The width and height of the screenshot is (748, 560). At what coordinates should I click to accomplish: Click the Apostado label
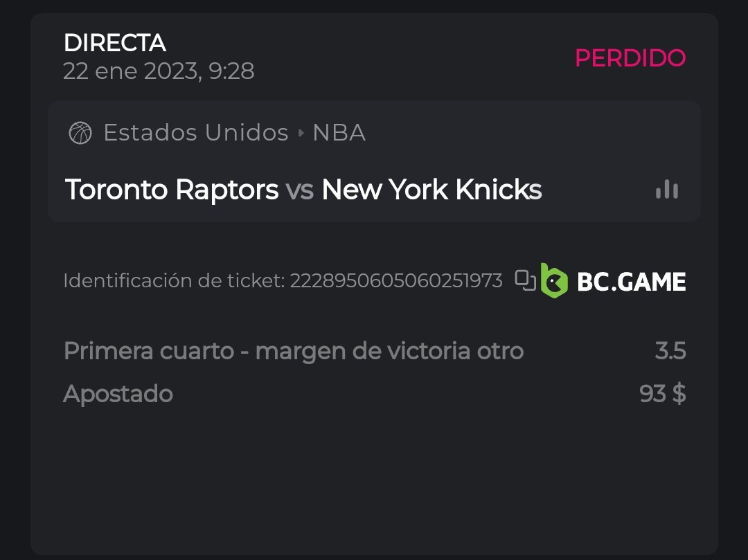(118, 394)
